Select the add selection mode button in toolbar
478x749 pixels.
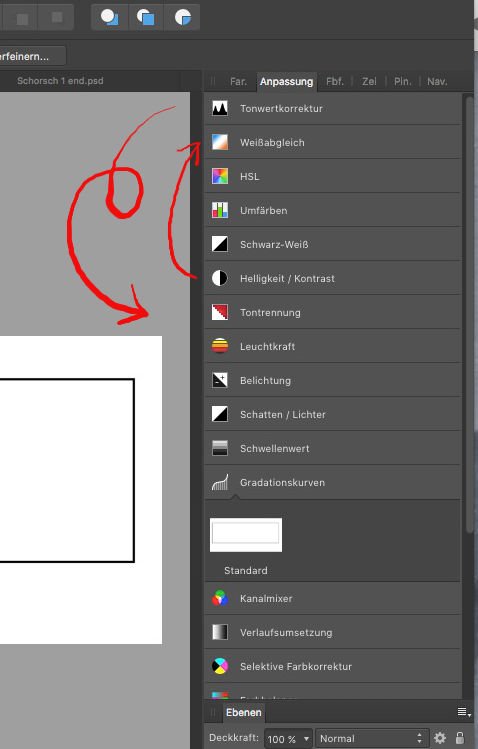click(109, 18)
